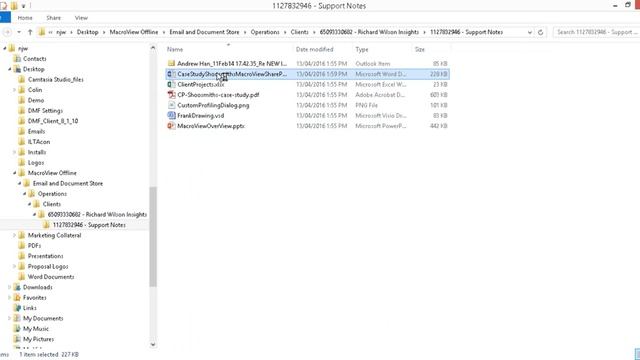Sort by the Name column header
The height and width of the screenshot is (360, 640).
pos(175,49)
